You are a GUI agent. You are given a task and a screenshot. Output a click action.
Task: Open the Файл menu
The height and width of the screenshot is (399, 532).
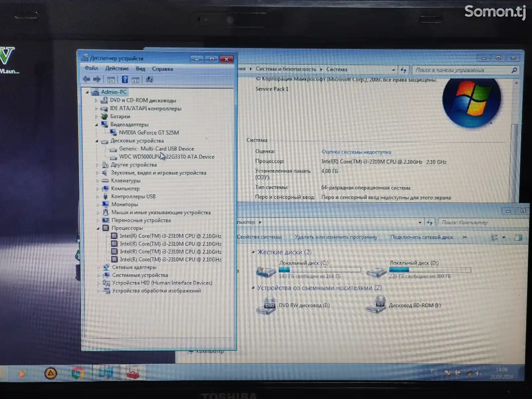coord(91,68)
